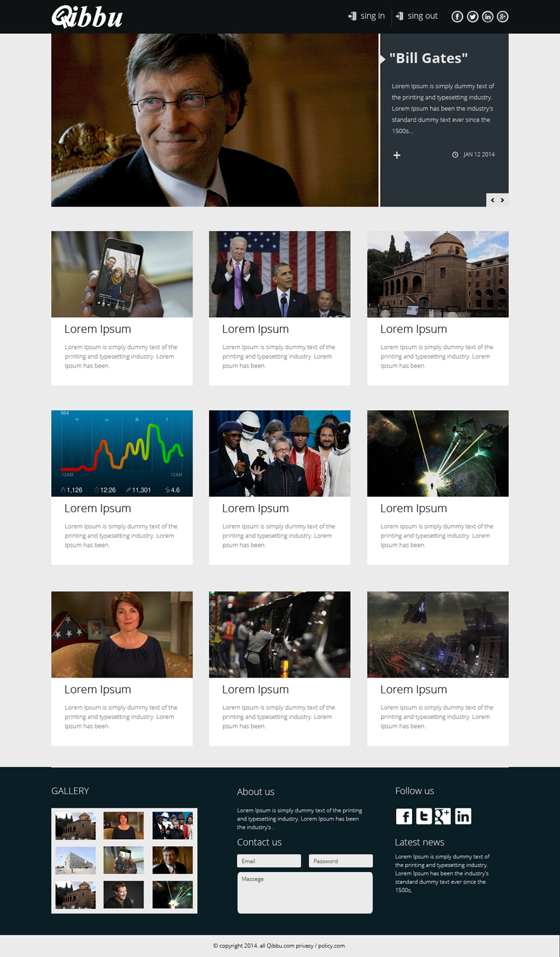560x957 pixels.
Task: Select the sing out menu item
Action: [422, 16]
